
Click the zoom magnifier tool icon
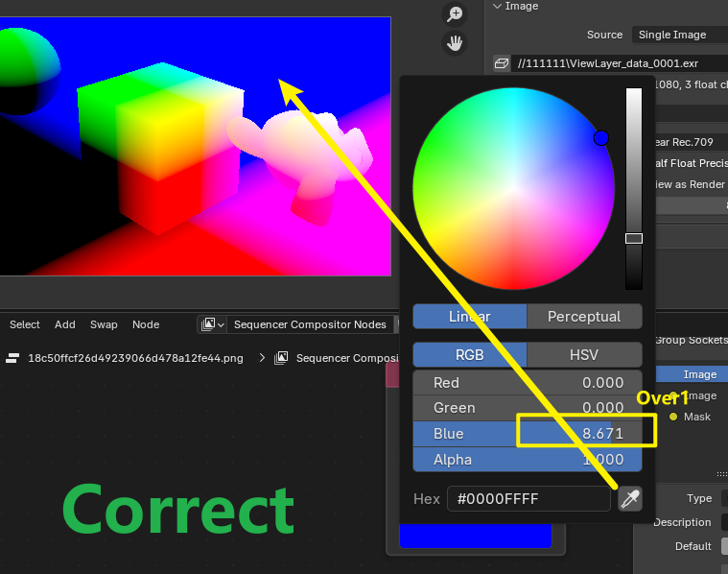click(x=455, y=14)
